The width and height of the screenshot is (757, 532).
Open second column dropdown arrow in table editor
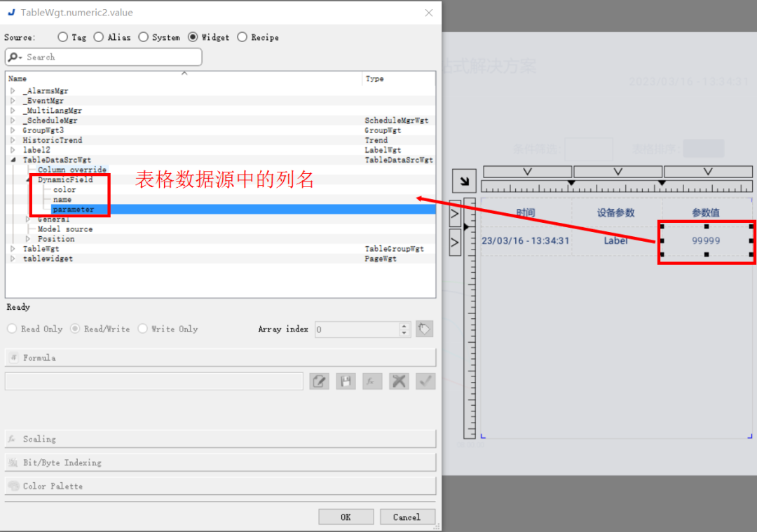pos(618,172)
